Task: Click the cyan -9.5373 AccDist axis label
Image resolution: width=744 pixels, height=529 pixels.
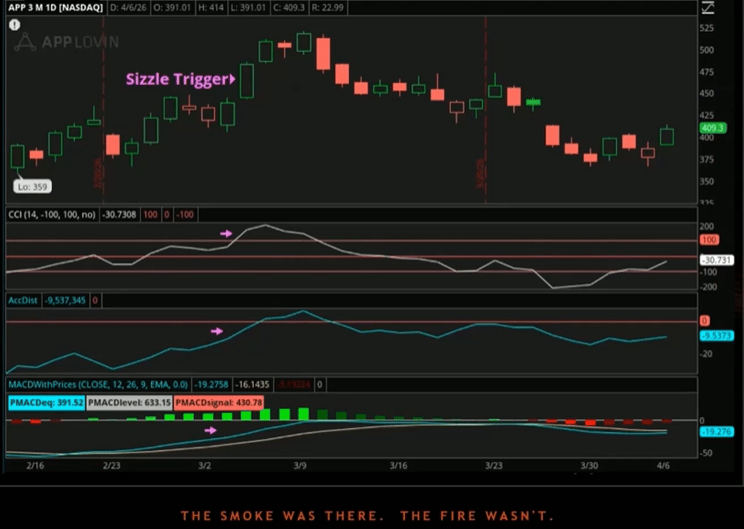Action: [717, 336]
